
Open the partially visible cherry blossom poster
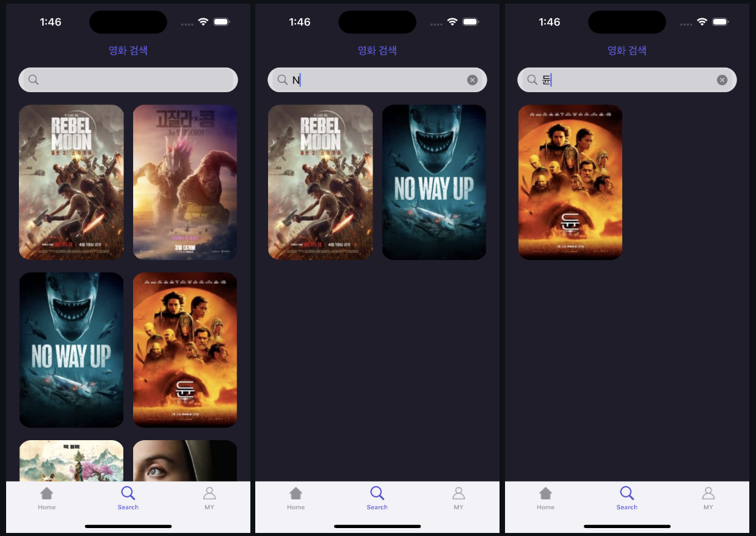click(x=71, y=461)
